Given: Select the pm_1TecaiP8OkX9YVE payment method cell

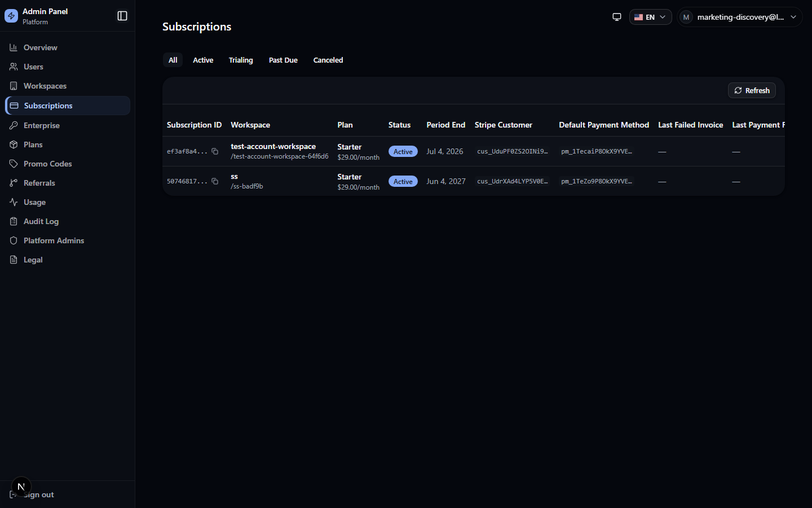Looking at the screenshot, I should click(x=597, y=151).
